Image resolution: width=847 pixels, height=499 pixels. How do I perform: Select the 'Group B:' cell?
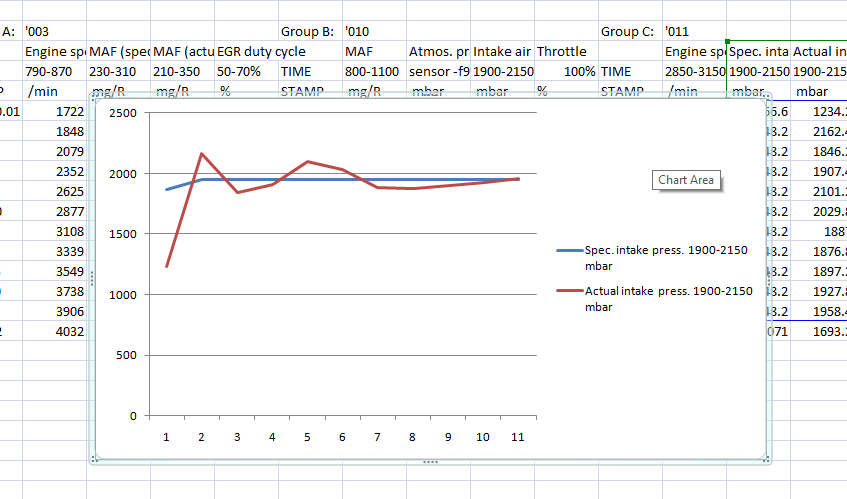[x=308, y=31]
